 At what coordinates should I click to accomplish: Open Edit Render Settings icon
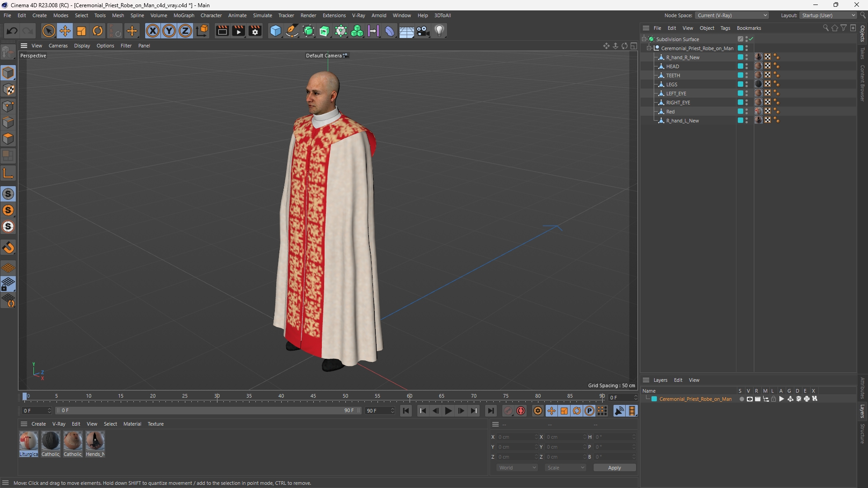click(255, 31)
